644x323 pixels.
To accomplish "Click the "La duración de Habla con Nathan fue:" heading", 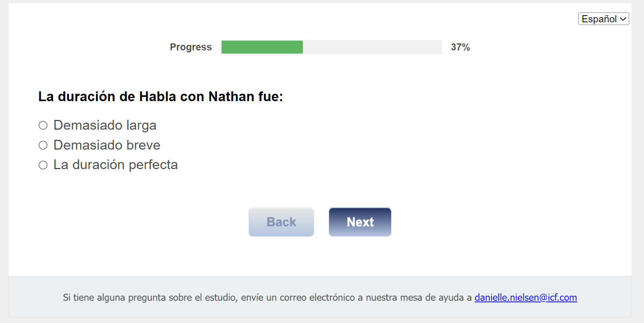I will click(x=161, y=96).
